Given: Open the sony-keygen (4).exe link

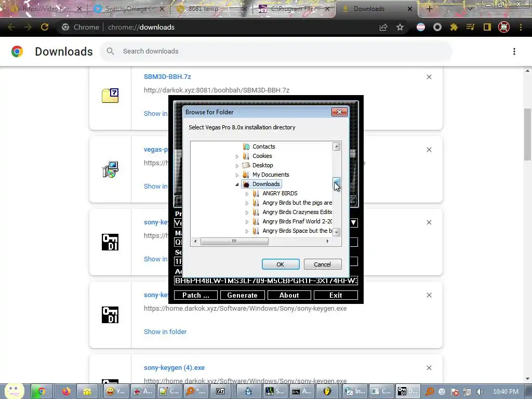Looking at the screenshot, I should click(174, 368).
